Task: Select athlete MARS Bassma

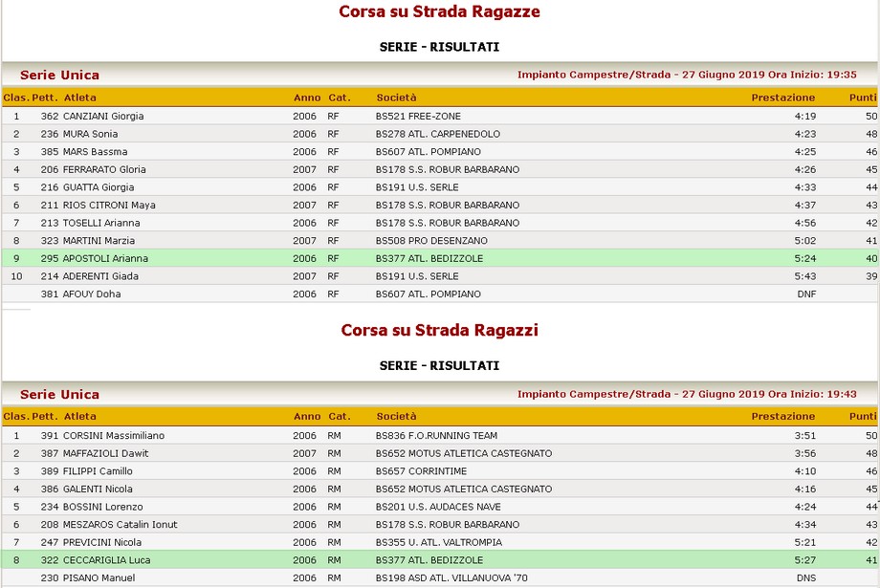Action: 95,152
